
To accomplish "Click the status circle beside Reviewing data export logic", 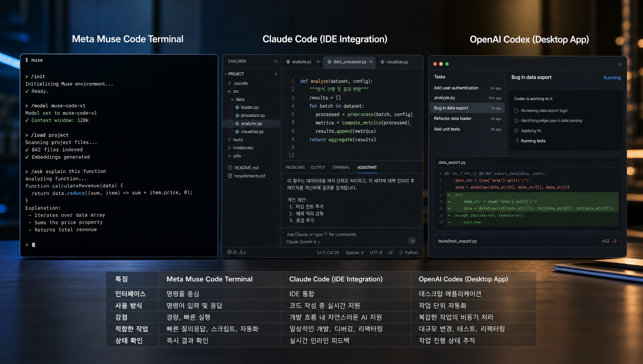I will pyautogui.click(x=516, y=110).
